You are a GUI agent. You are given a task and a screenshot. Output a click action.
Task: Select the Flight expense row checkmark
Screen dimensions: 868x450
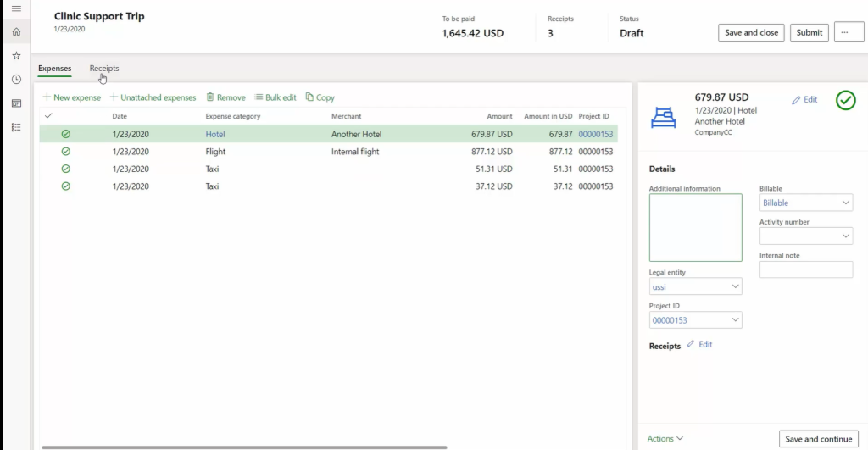point(66,152)
